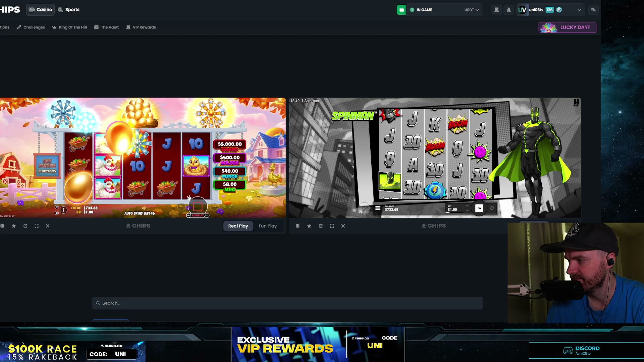Switch to Real Play mode
The width and height of the screenshot is (644, 362).
pos(238,226)
